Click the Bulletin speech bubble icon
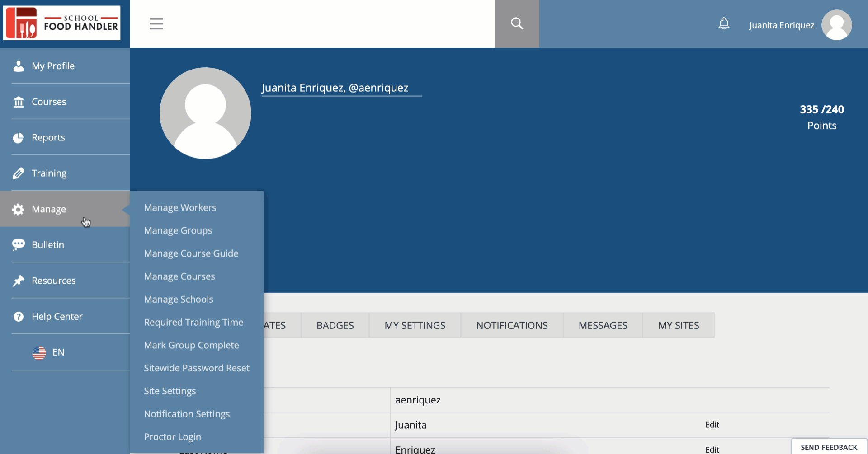Screen dimensions: 868x454 [x=18, y=244]
